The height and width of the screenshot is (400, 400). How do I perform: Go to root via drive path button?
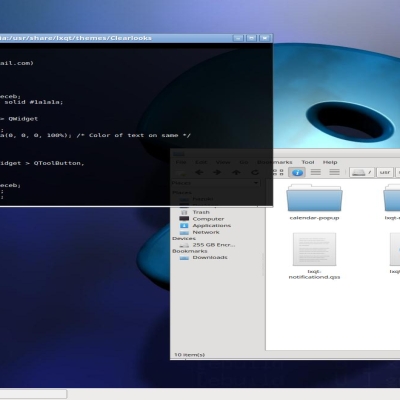click(362, 172)
